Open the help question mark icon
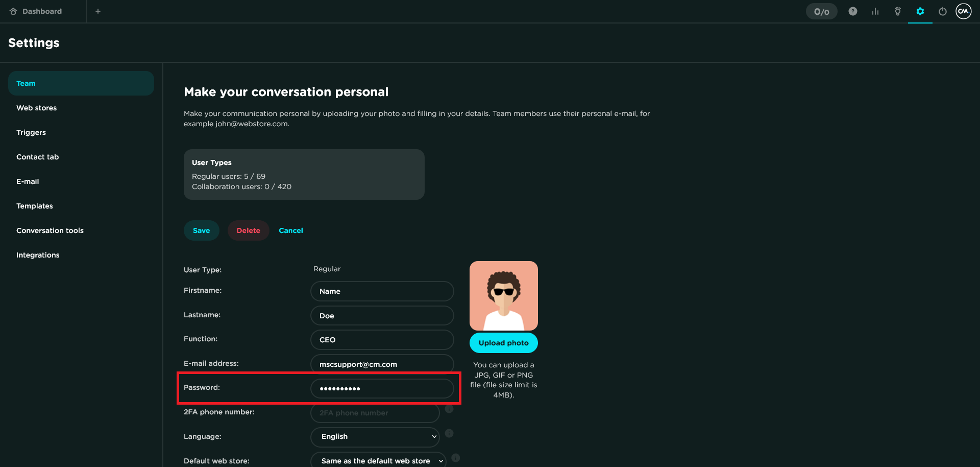This screenshot has width=980, height=467. click(x=852, y=11)
